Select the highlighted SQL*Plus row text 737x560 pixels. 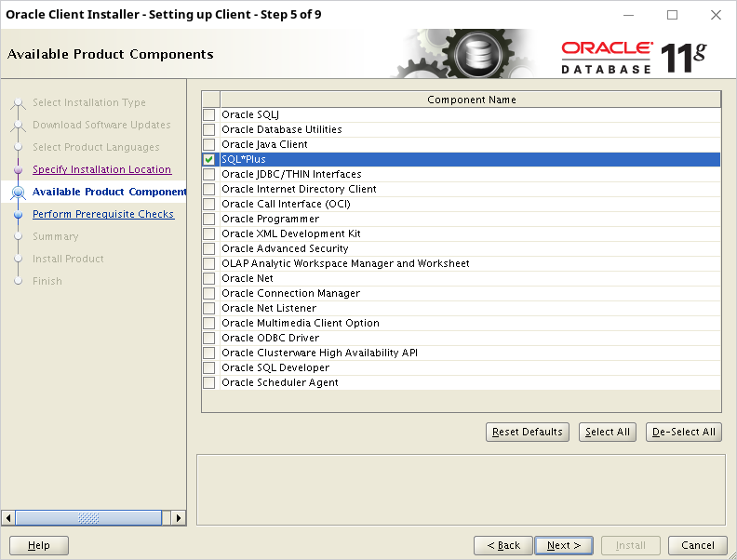coord(244,159)
